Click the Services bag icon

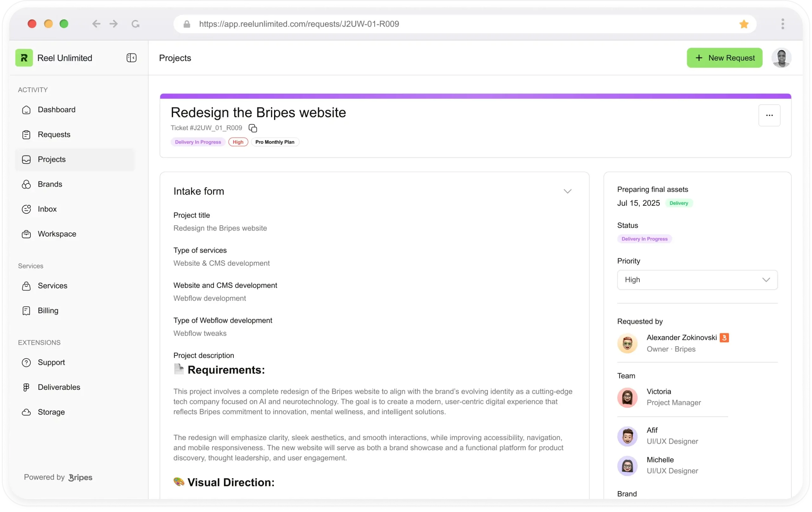(x=26, y=286)
